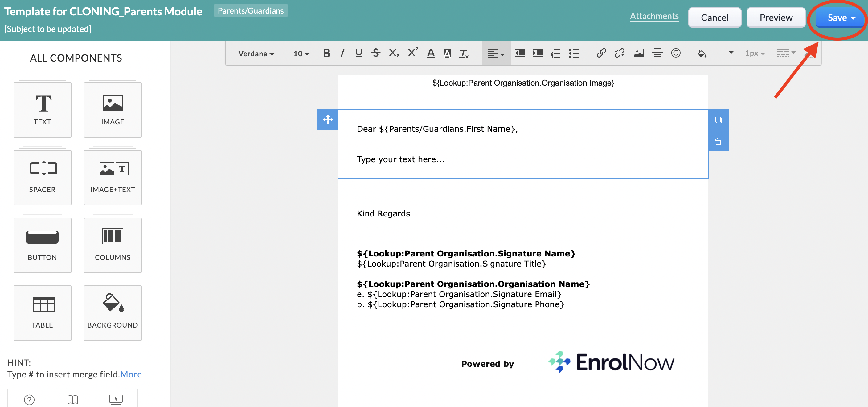
Task: Select the TABLE component
Action: (43, 312)
